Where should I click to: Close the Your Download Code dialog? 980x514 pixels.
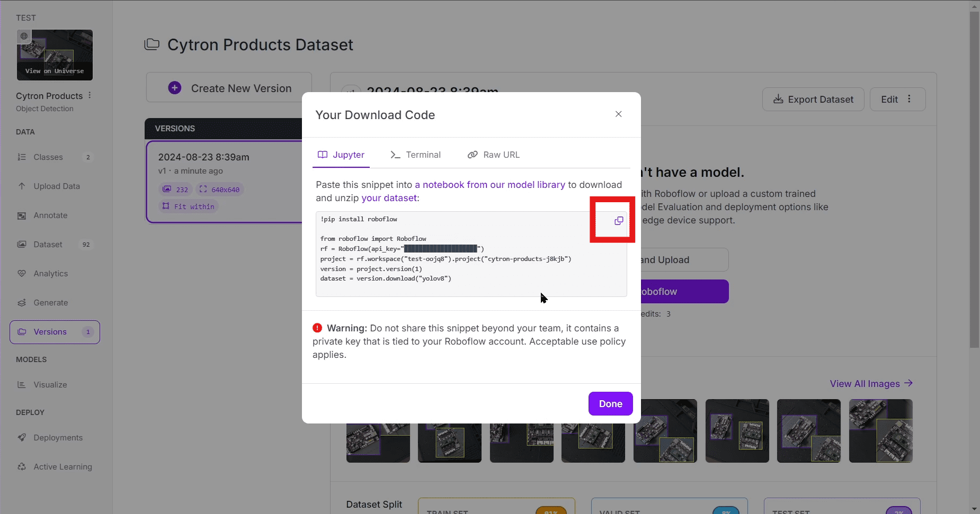pos(618,114)
